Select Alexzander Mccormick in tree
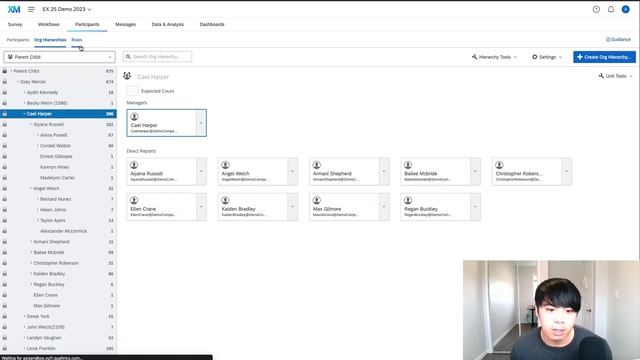Image resolution: width=640 pixels, height=360 pixels. (x=63, y=231)
